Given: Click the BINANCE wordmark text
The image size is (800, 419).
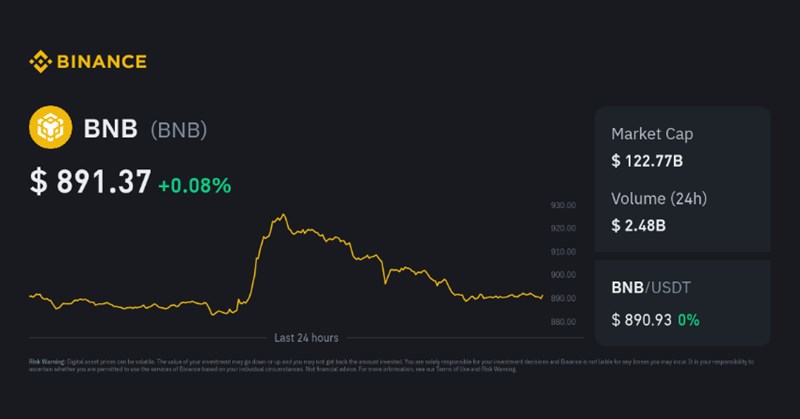Looking at the screenshot, I should point(101,63).
